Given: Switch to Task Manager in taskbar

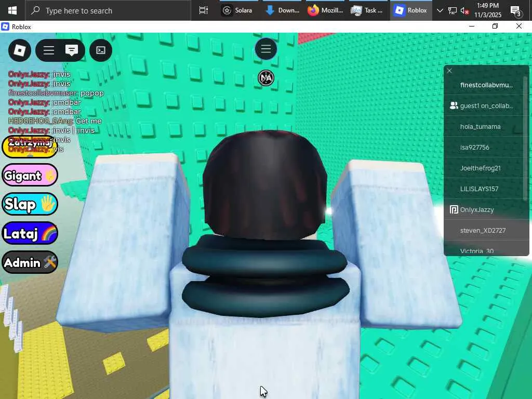Looking at the screenshot, I should [x=367, y=10].
